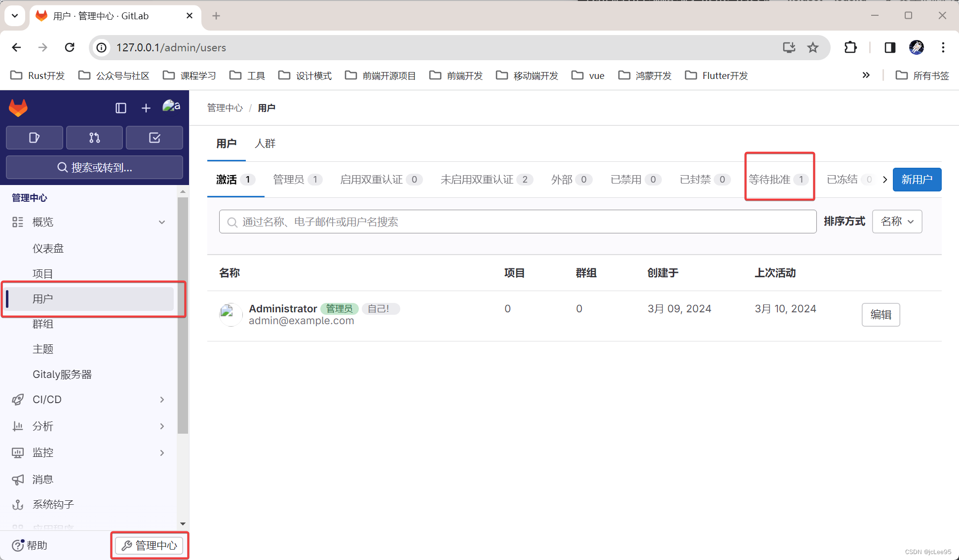Open the Issues shortcut icon
The width and height of the screenshot is (959, 560).
click(34, 138)
